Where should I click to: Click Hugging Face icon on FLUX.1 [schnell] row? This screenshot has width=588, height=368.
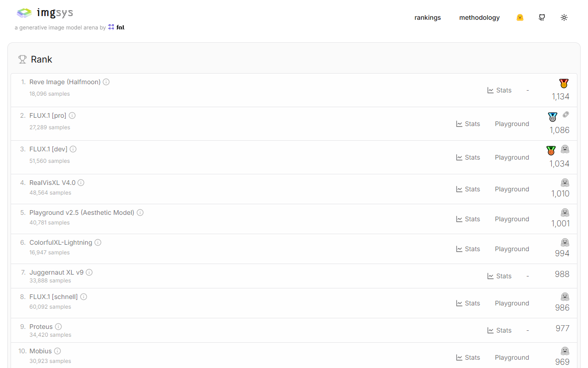tap(565, 297)
